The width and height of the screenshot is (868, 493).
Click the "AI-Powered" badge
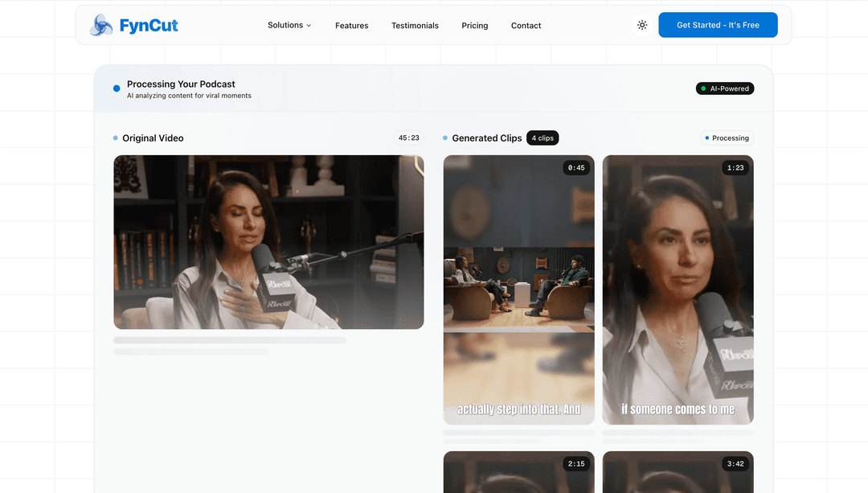point(724,88)
